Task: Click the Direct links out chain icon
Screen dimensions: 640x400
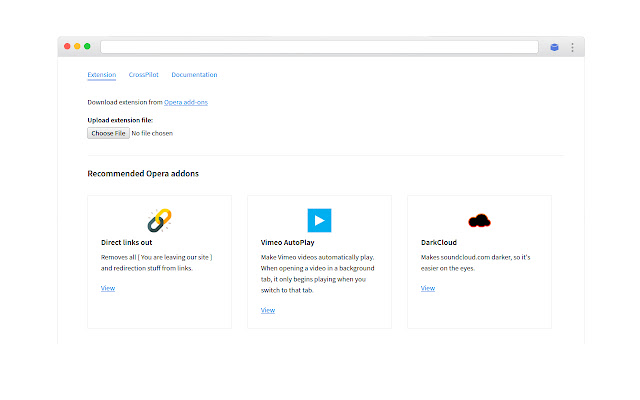Action: click(x=160, y=220)
